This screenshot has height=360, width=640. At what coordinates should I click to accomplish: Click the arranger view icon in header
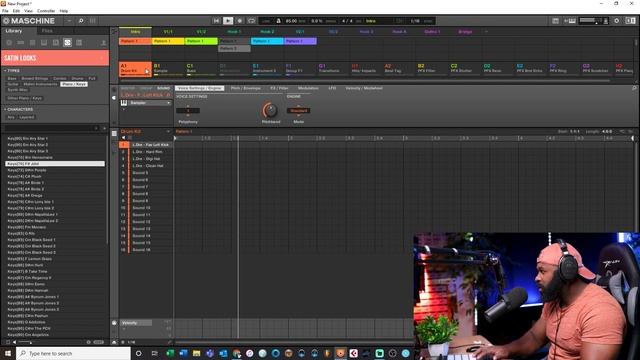pos(555,21)
